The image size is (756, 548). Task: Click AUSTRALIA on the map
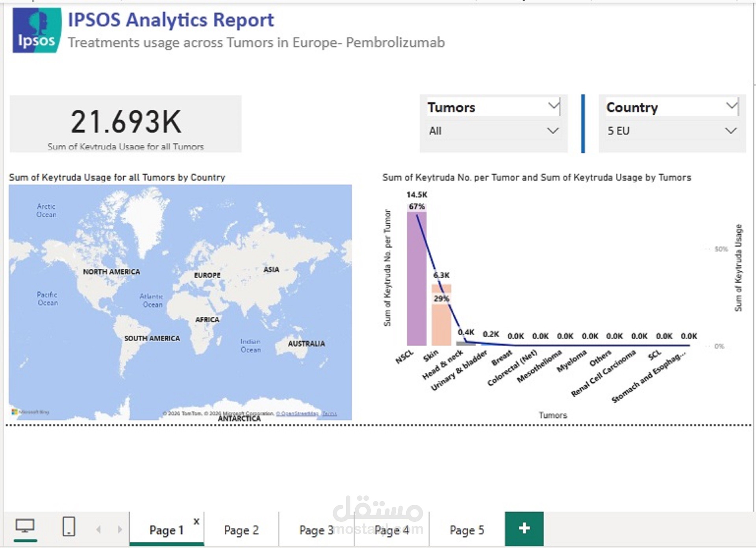(306, 343)
